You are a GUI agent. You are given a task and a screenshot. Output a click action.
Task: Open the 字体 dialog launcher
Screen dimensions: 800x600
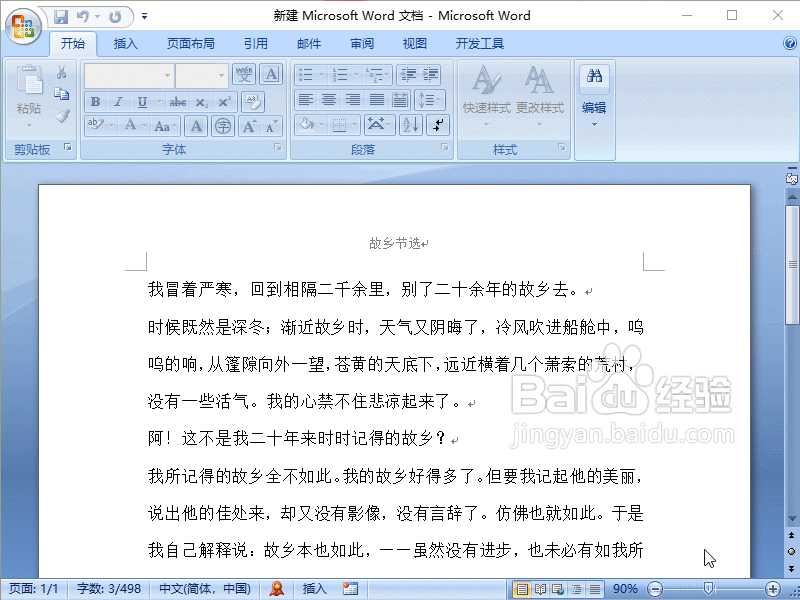[278, 147]
